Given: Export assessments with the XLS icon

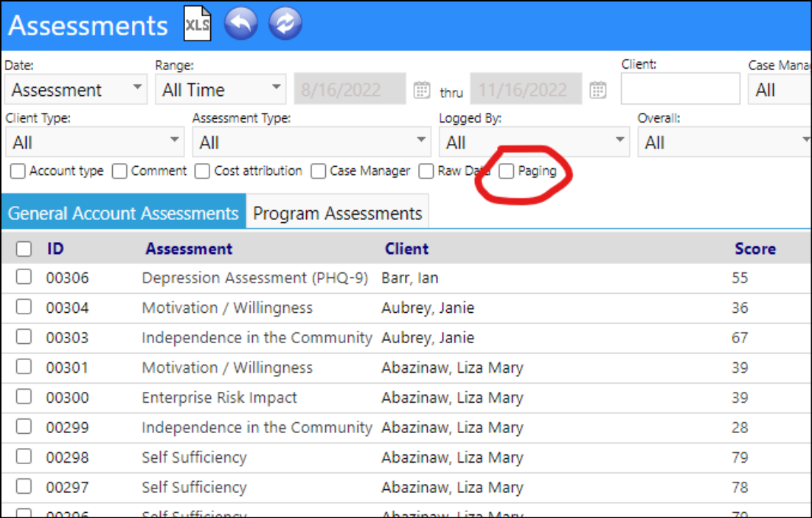Looking at the screenshot, I should tap(198, 24).
